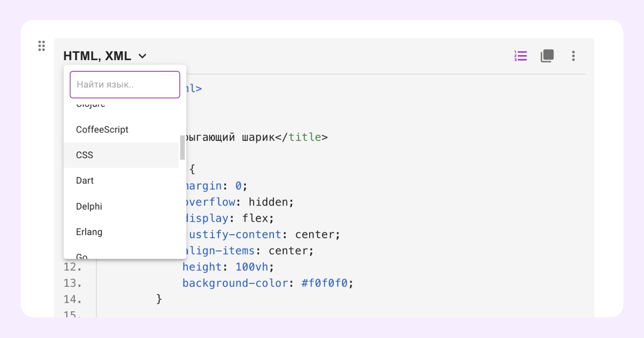Select the partially visible Go option
The image size is (644, 338).
pyautogui.click(x=82, y=256)
